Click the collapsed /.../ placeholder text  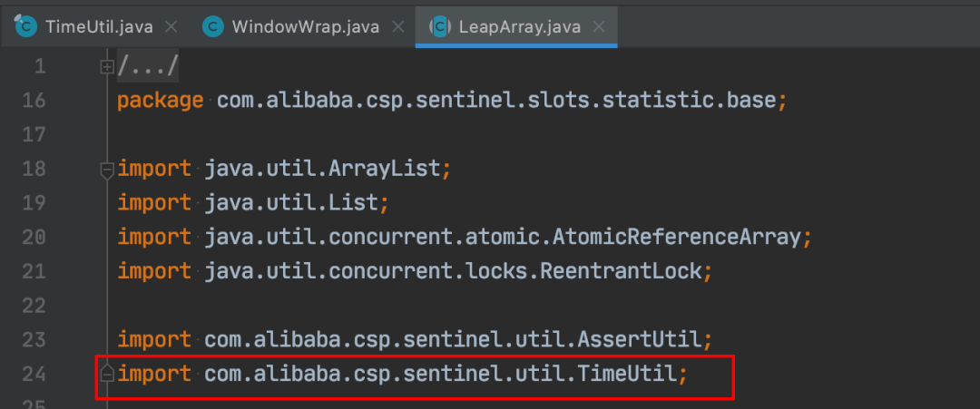click(x=148, y=66)
